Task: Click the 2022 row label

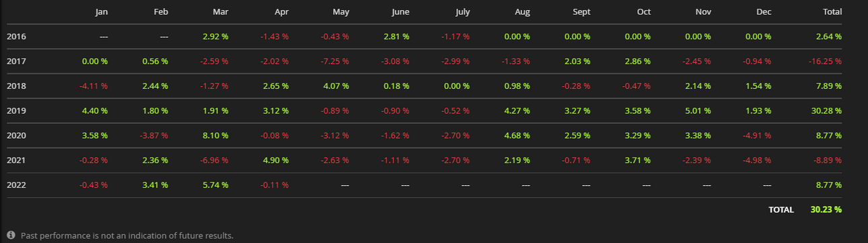Action: [x=16, y=184]
